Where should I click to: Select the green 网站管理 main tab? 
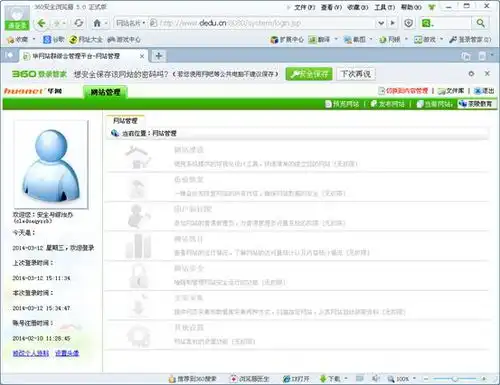(x=105, y=92)
